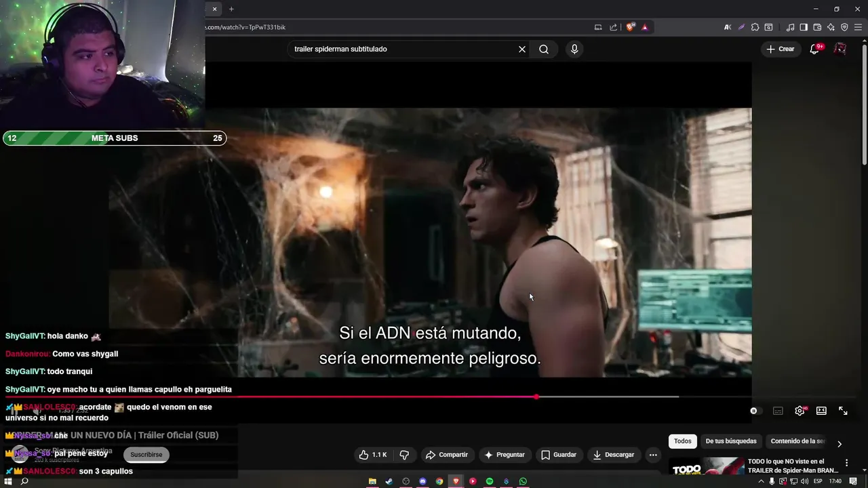Image resolution: width=868 pixels, height=488 pixels.
Task: Open the YouTube account avatar menu
Action: pos(840,49)
